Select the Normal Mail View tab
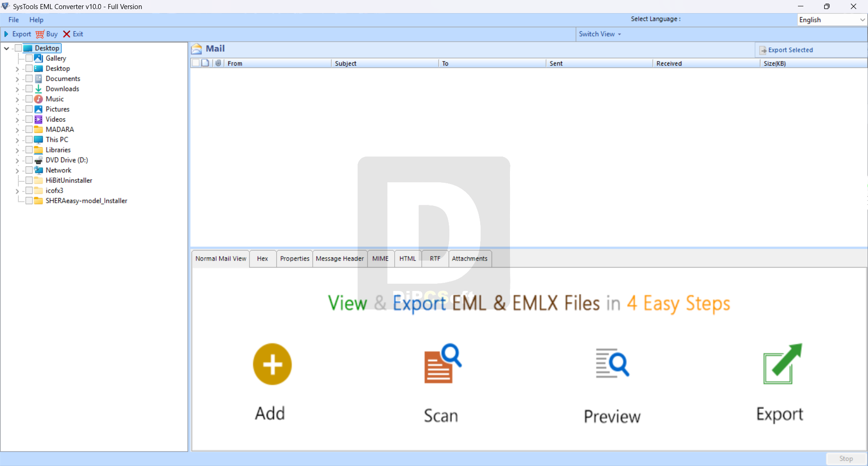 [x=221, y=259]
